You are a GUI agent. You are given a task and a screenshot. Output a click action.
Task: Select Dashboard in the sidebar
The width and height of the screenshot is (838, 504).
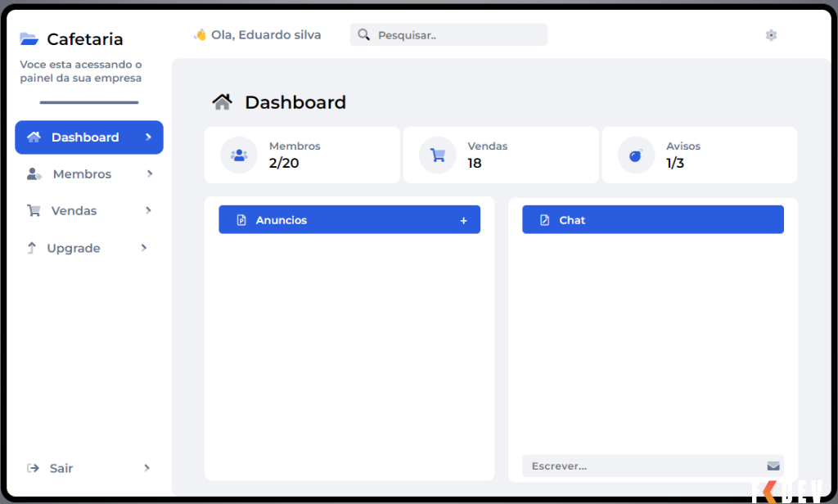pos(84,137)
